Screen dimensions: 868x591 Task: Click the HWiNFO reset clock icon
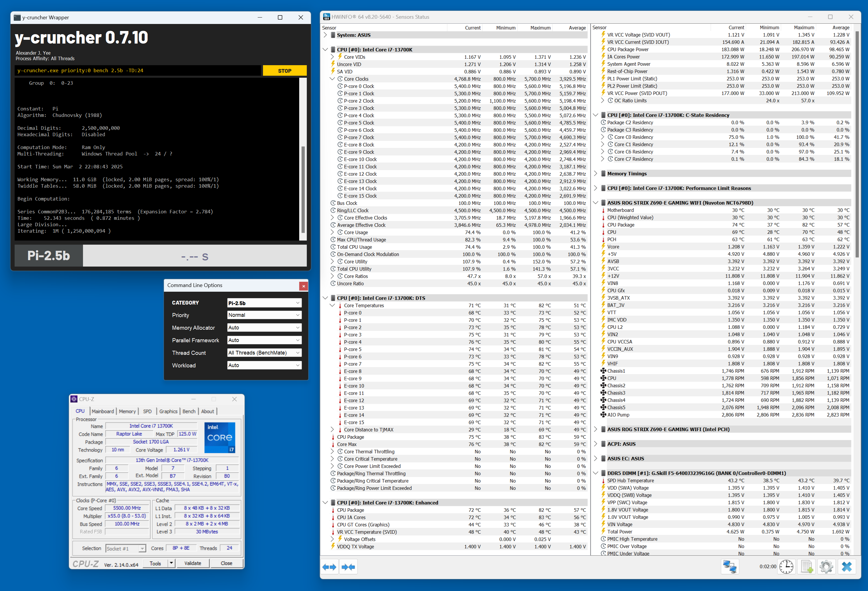pos(786,567)
